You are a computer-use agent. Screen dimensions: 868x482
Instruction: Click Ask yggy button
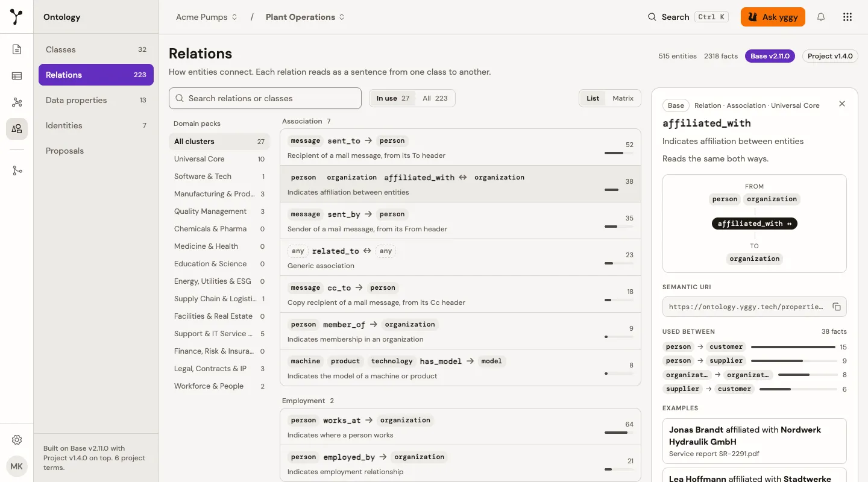773,17
